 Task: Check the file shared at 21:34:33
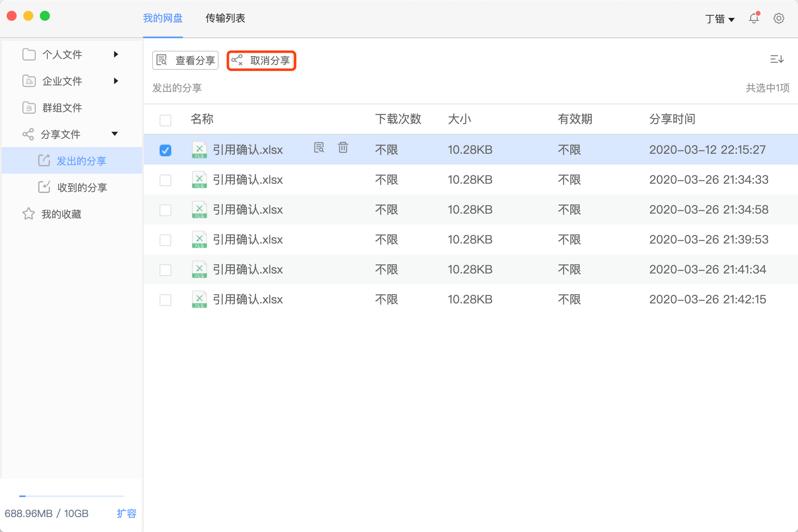point(165,180)
